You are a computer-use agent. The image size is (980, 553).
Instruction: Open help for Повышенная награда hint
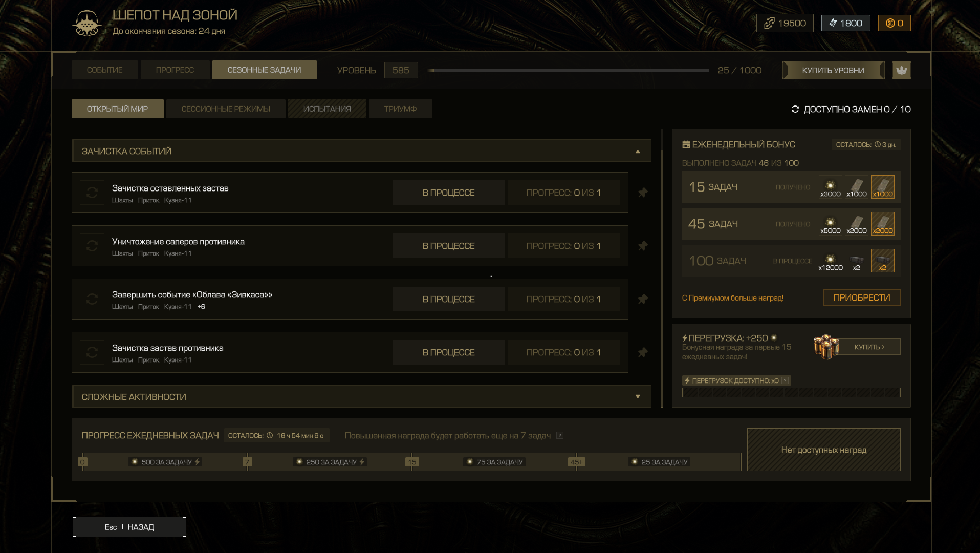pyautogui.click(x=560, y=435)
